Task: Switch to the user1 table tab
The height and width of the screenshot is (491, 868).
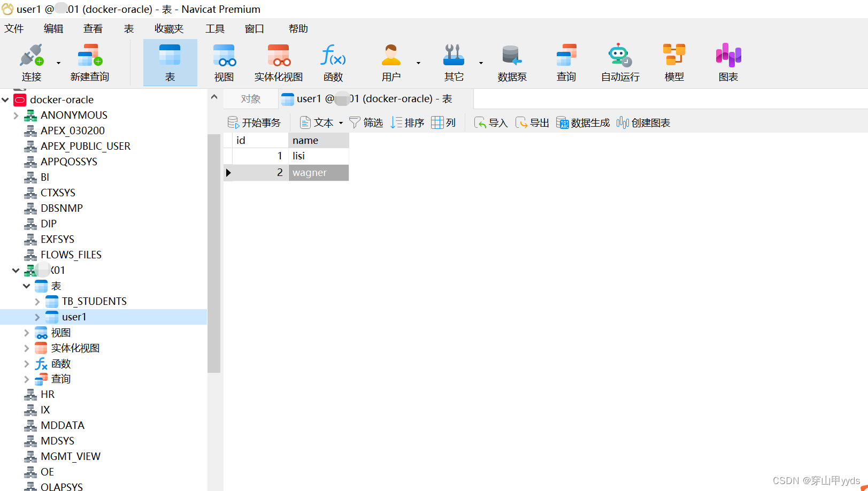Action: pyautogui.click(x=375, y=99)
